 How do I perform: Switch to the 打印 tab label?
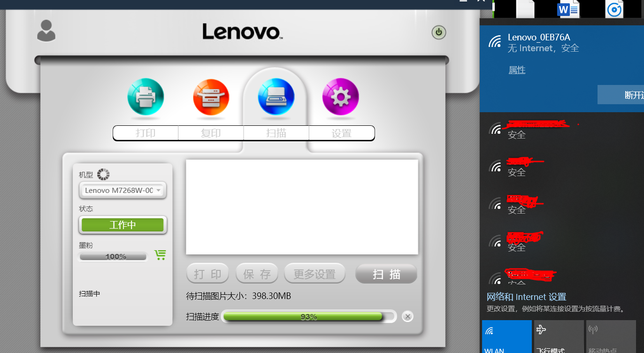coord(146,133)
